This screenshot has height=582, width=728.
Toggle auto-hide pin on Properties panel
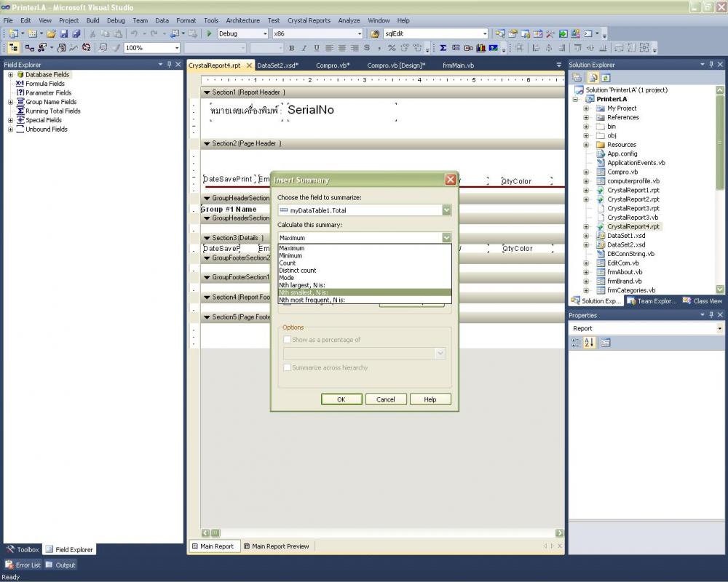click(711, 315)
